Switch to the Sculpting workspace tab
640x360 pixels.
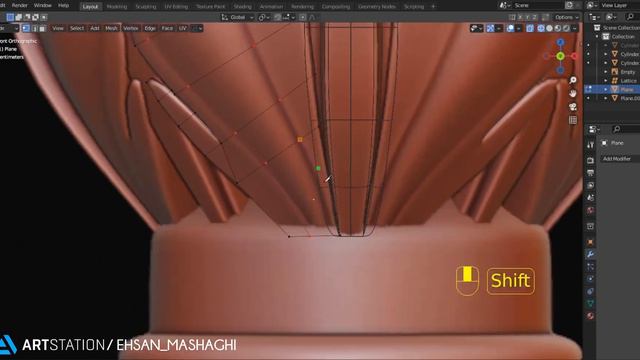click(146, 7)
